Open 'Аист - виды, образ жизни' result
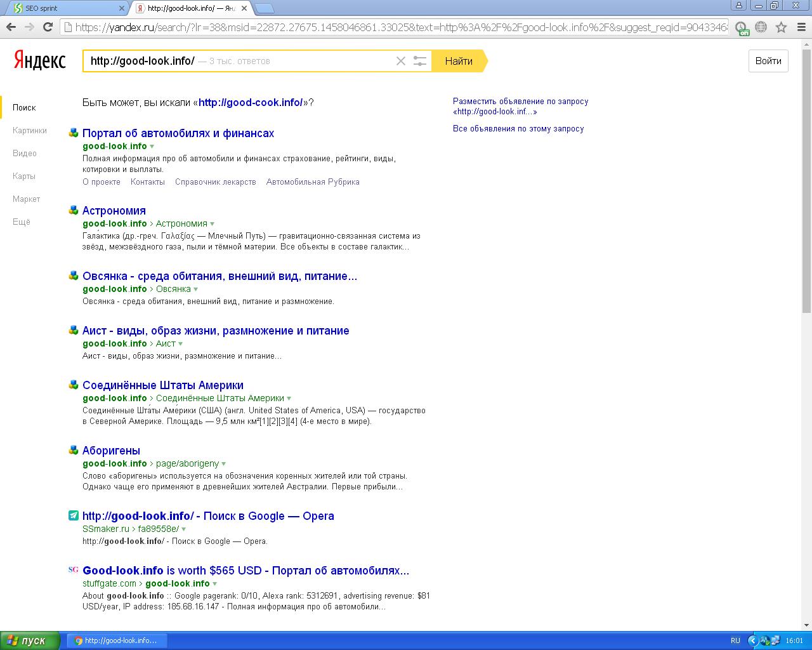812x650 pixels. 216,331
